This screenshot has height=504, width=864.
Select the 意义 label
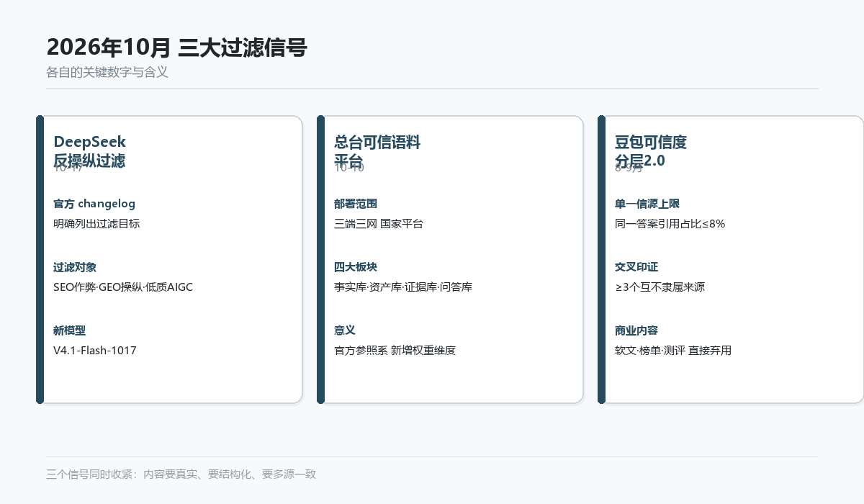point(345,330)
